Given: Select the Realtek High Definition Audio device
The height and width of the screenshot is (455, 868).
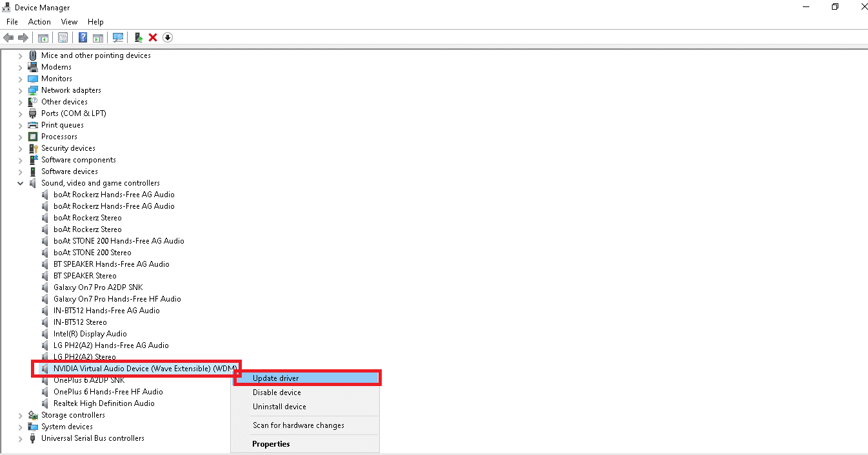Looking at the screenshot, I should [x=103, y=403].
